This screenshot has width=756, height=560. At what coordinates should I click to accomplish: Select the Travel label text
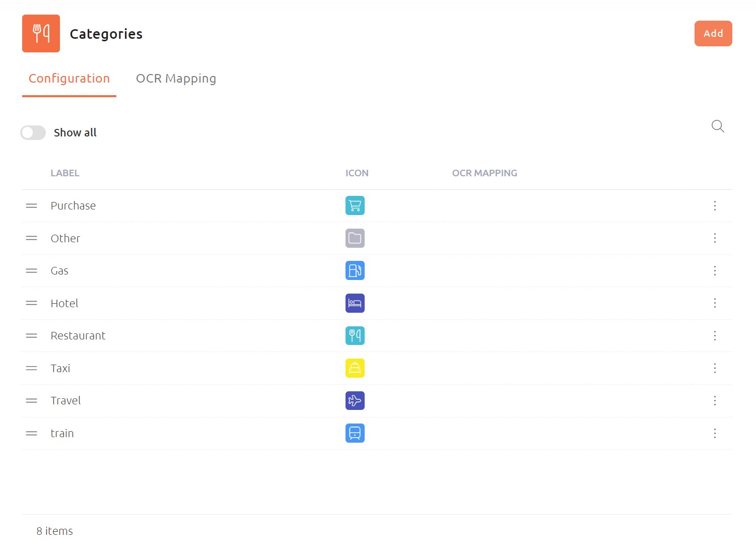tap(65, 400)
